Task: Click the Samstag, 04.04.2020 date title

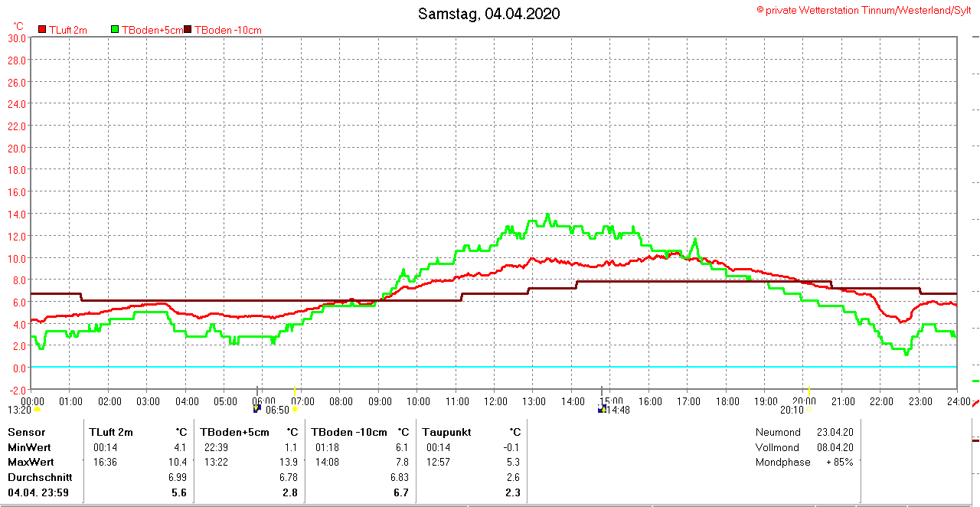Action: coord(488,14)
